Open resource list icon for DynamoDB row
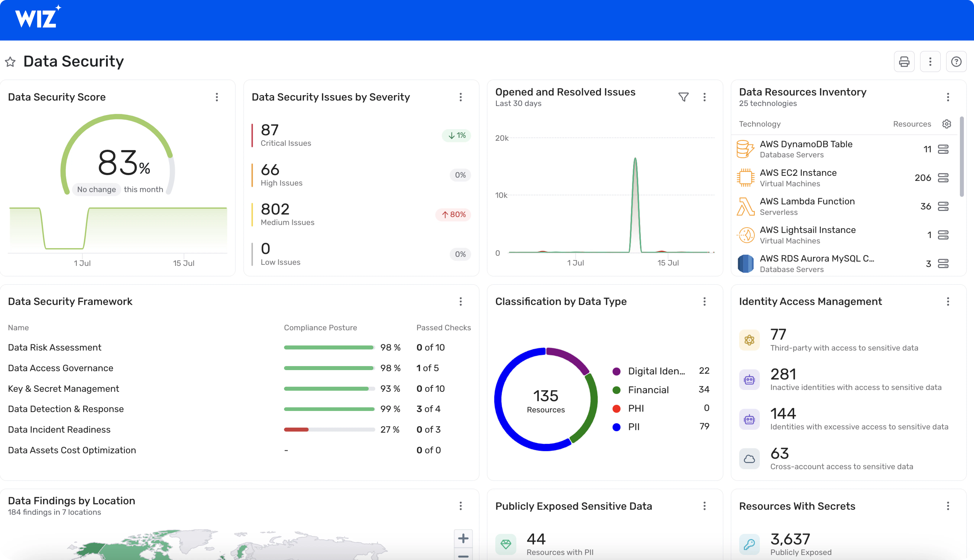This screenshot has height=560, width=974. point(943,149)
